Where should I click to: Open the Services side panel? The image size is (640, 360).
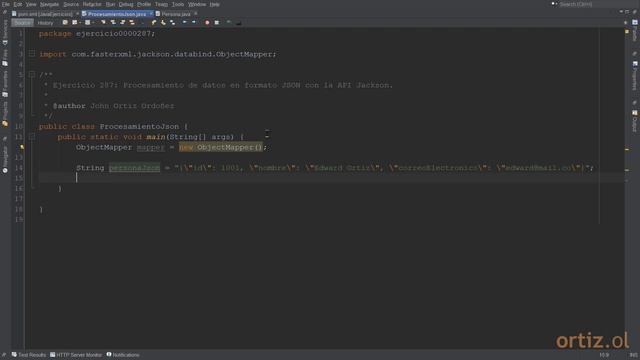pyautogui.click(x=5, y=33)
